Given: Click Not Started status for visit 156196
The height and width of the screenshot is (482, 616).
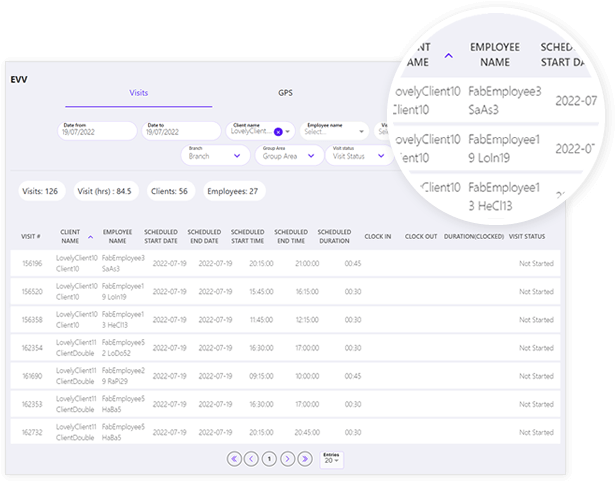Looking at the screenshot, I should coord(536,264).
